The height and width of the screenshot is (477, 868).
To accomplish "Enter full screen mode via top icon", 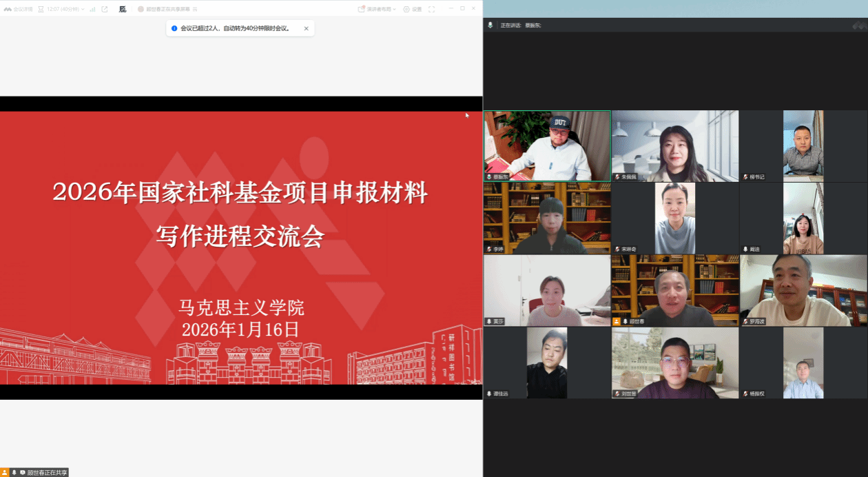I will coord(431,9).
